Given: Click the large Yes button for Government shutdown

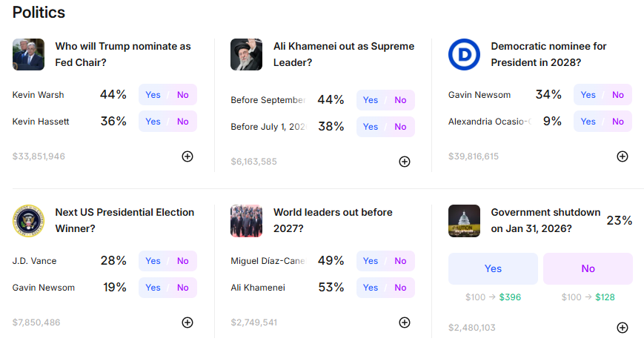Looking at the screenshot, I should pyautogui.click(x=493, y=268).
